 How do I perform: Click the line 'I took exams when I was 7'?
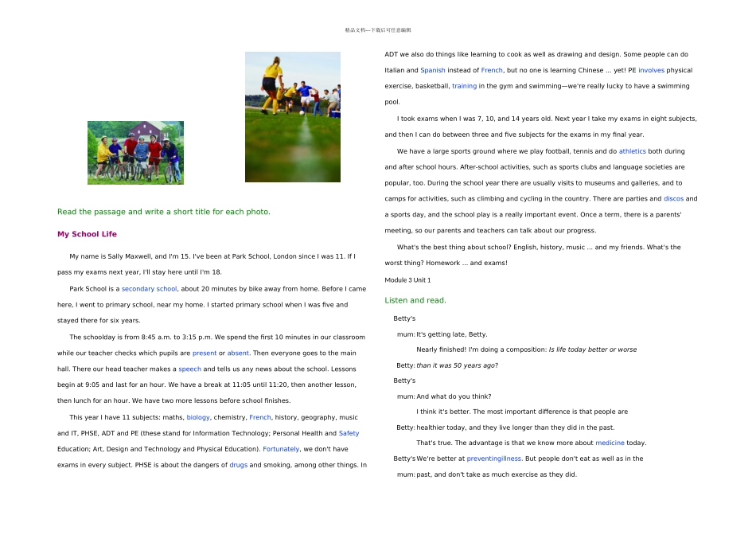point(547,119)
